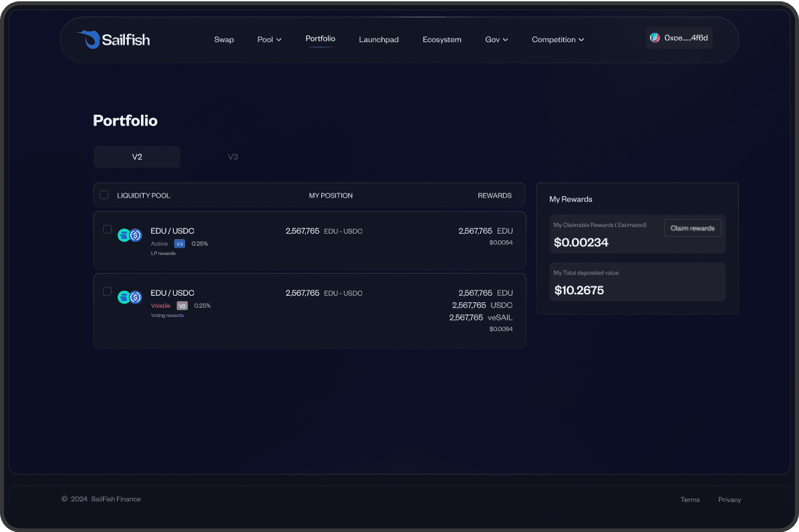
Task: Switch to the V3 tab
Action: [x=233, y=157]
